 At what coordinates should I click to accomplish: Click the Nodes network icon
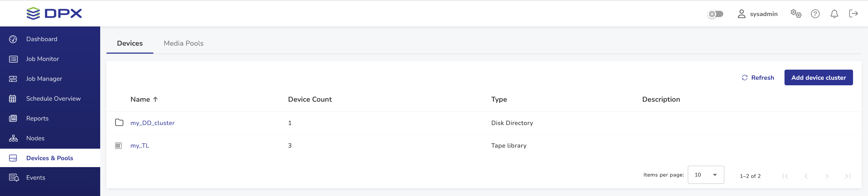click(13, 138)
